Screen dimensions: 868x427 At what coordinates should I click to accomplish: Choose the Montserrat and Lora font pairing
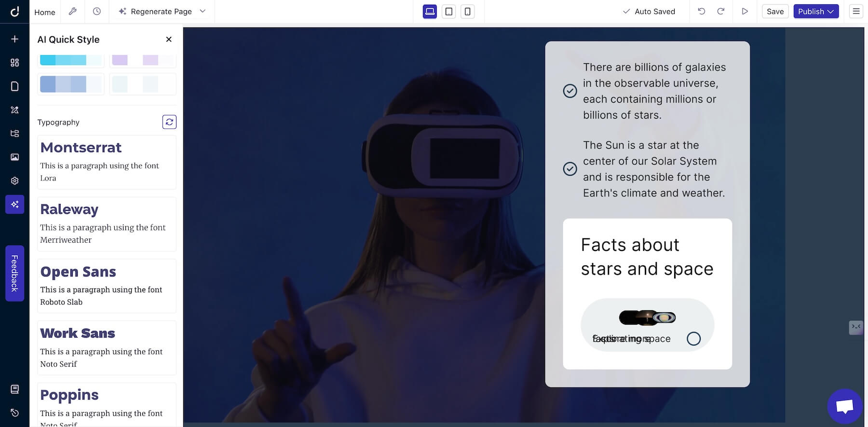(x=107, y=162)
